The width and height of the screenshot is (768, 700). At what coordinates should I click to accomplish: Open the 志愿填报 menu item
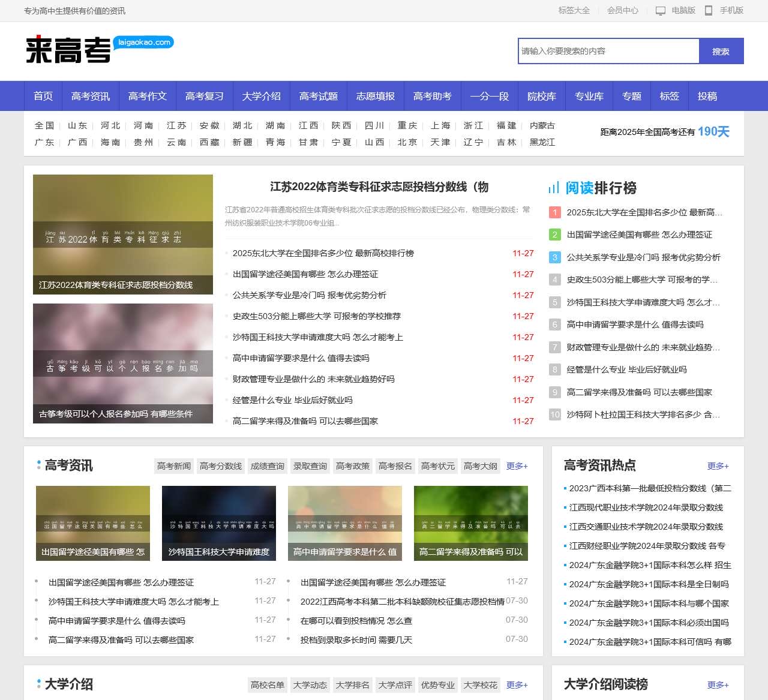(375, 96)
